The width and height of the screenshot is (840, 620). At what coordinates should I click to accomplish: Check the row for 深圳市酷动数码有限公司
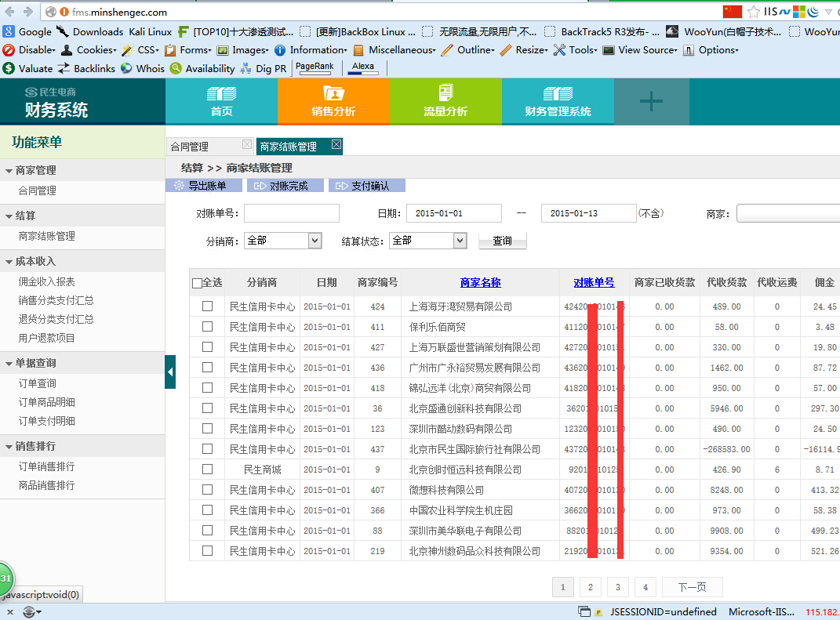[207, 428]
